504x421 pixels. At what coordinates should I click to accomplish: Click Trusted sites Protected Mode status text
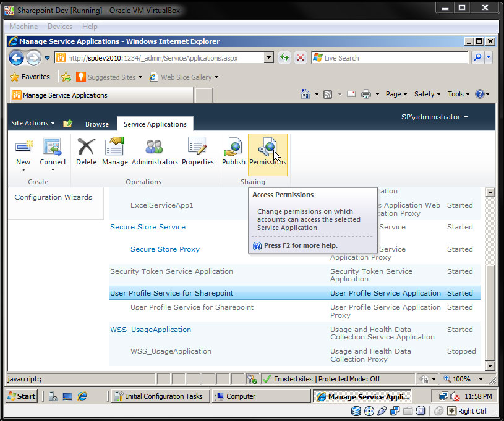[x=327, y=379]
